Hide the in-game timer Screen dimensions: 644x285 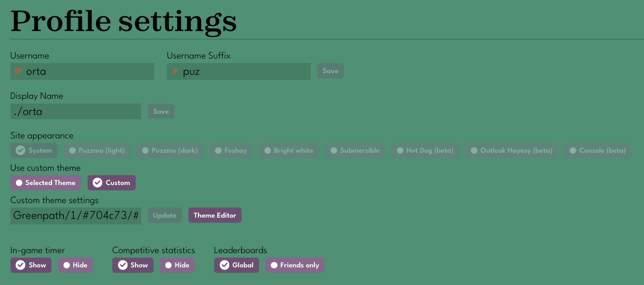pos(75,265)
